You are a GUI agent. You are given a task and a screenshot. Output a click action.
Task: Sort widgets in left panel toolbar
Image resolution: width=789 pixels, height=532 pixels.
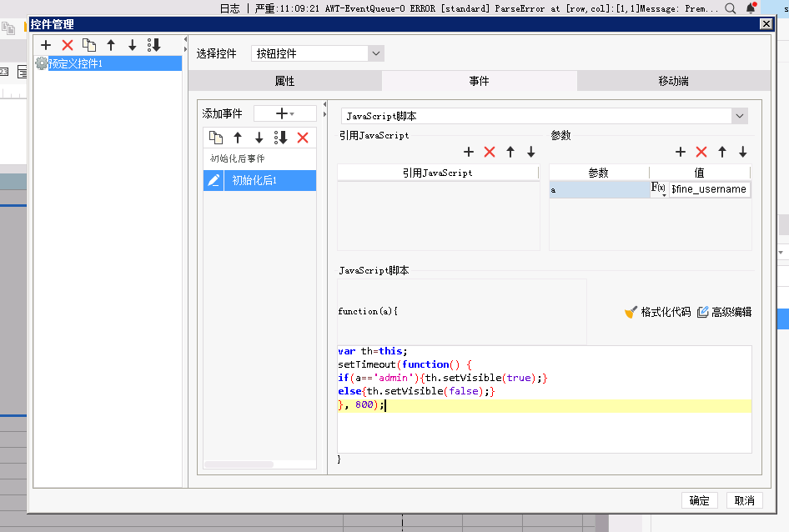tap(154, 45)
